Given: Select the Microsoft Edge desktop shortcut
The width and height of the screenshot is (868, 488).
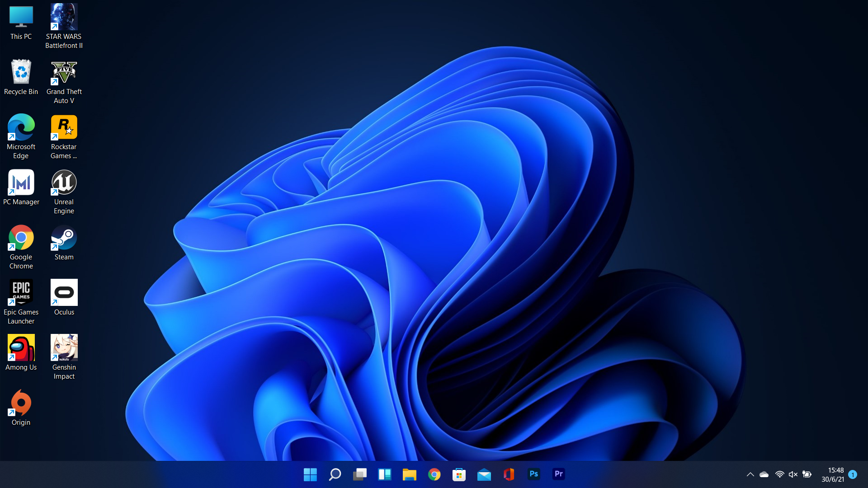Looking at the screenshot, I should [x=21, y=136].
